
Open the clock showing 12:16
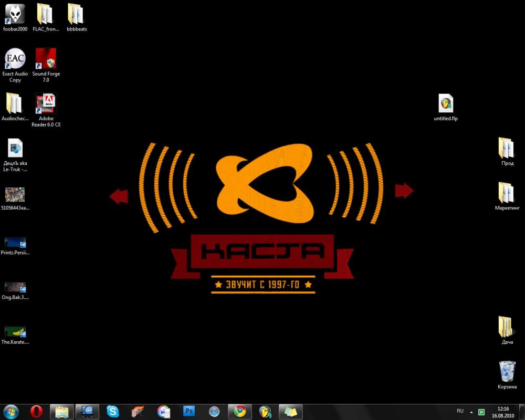coord(503,412)
